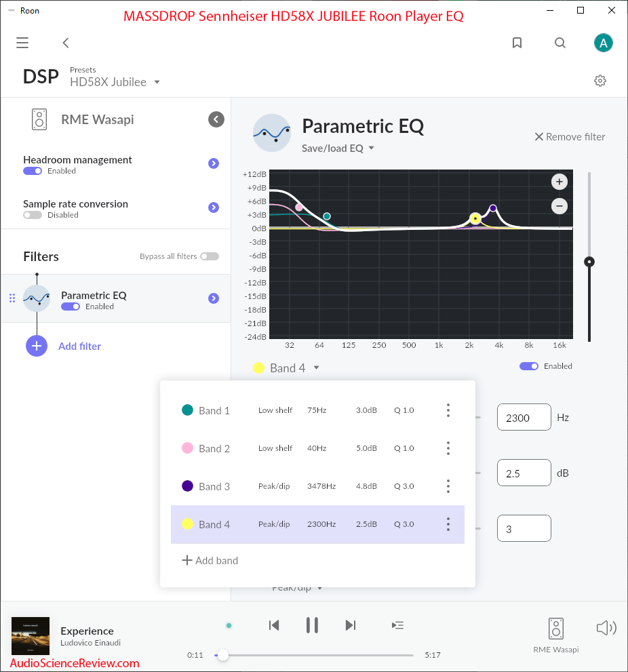Screen dimensions: 628x672
Task: Zoom out on the EQ graph
Action: coord(559,206)
